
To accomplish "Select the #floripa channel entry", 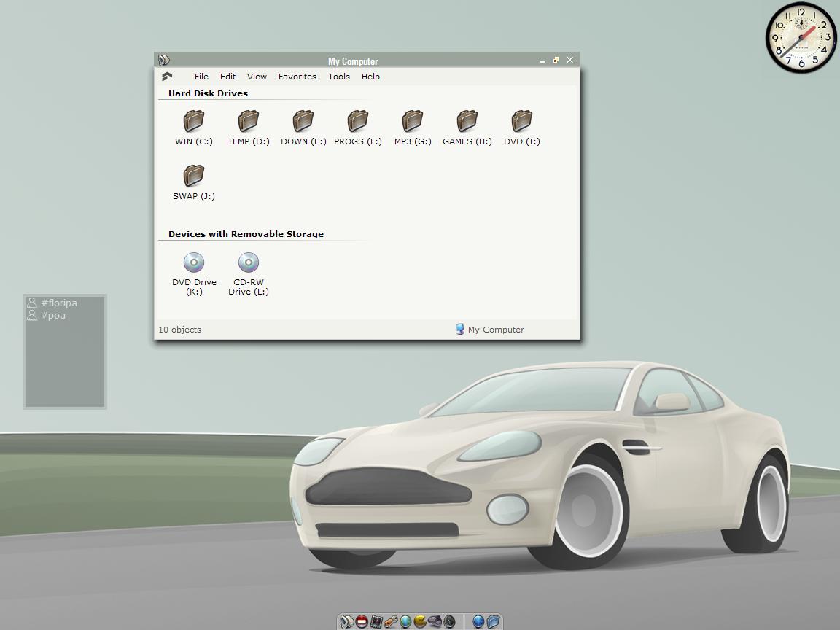I will [58, 303].
